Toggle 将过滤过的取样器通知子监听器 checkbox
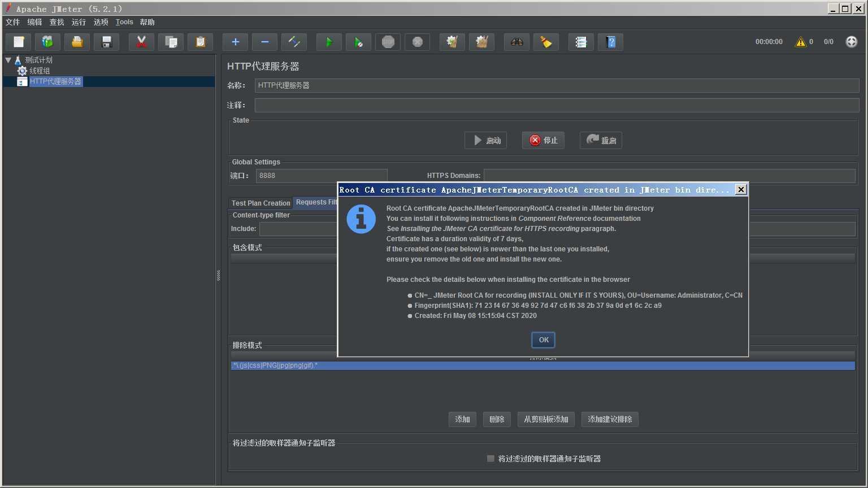 [x=491, y=459]
